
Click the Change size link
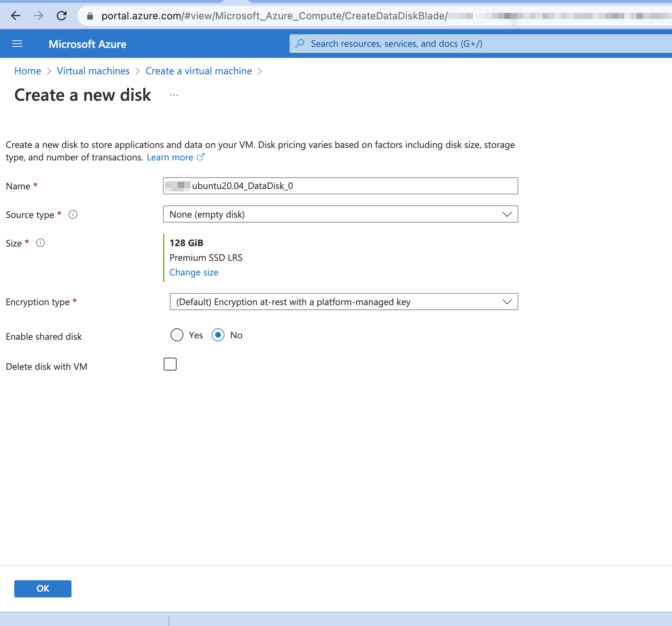(194, 272)
